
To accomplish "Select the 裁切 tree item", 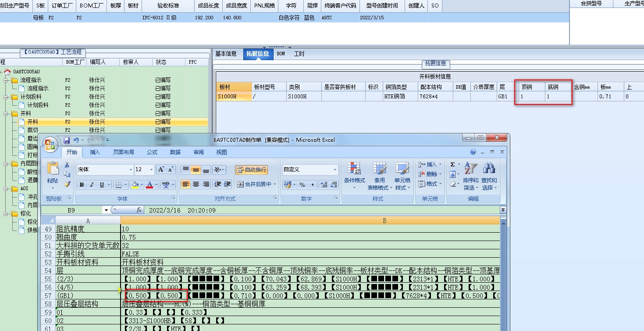I will pyautogui.click(x=33, y=130).
